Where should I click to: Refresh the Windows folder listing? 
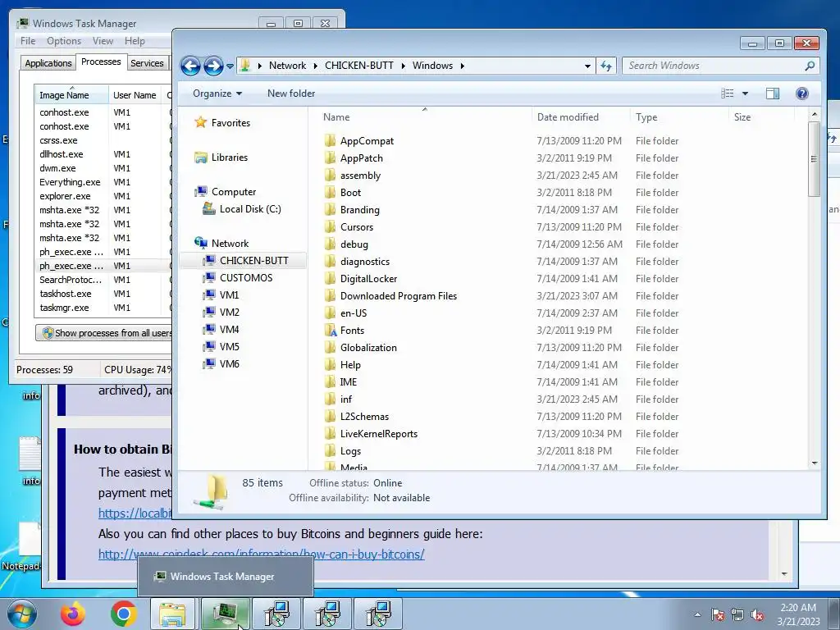[606, 66]
